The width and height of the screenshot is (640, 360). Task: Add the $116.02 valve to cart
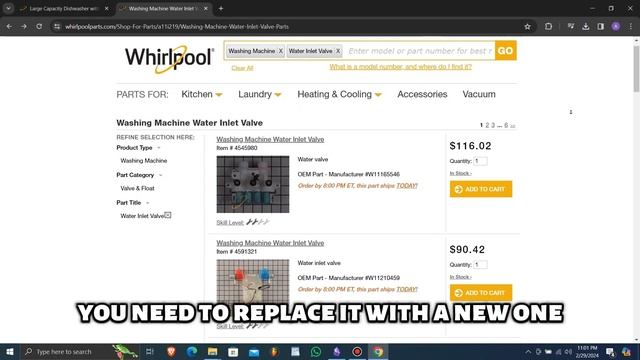[481, 189]
